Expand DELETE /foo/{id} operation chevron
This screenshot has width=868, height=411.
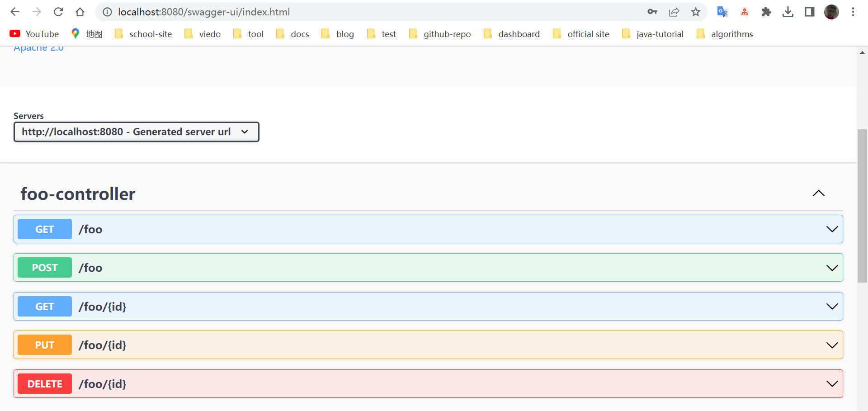tap(832, 384)
